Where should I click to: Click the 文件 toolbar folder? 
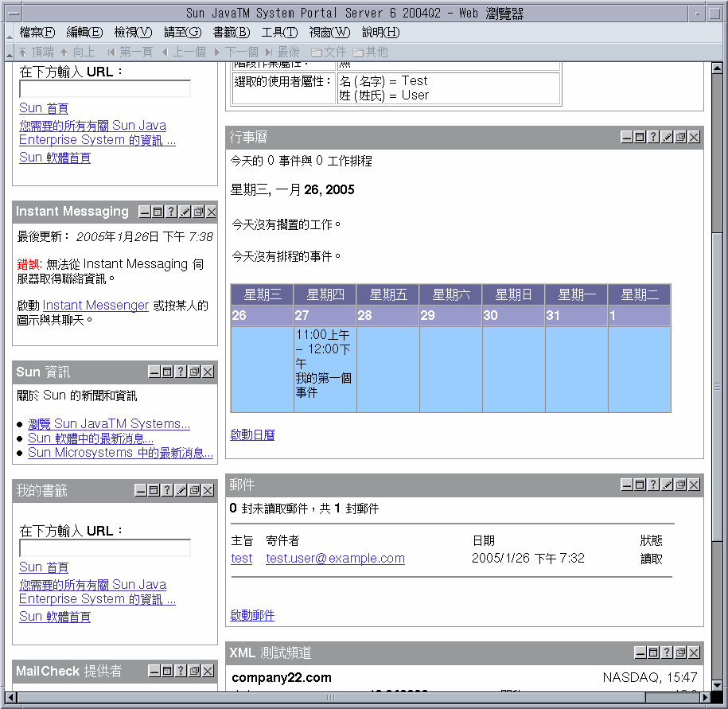pos(329,52)
